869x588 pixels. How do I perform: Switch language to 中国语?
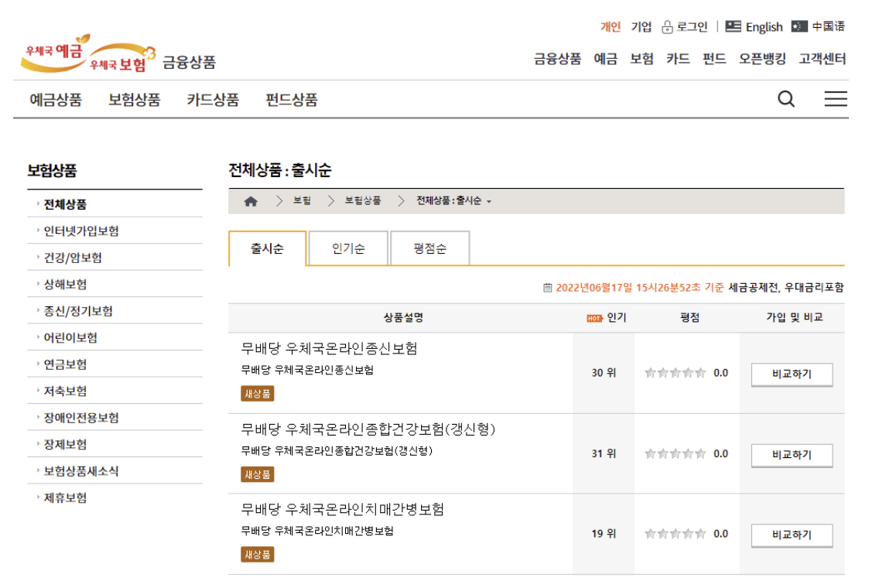pyautogui.click(x=828, y=26)
